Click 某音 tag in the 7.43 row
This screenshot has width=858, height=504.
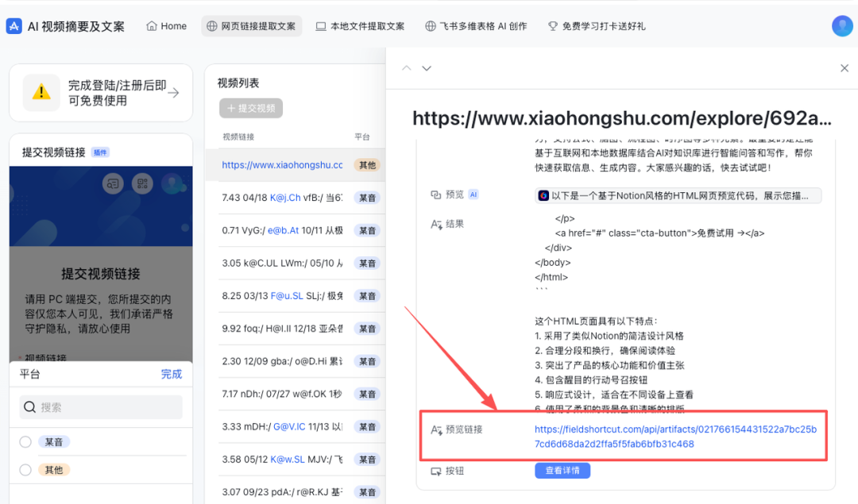367,198
